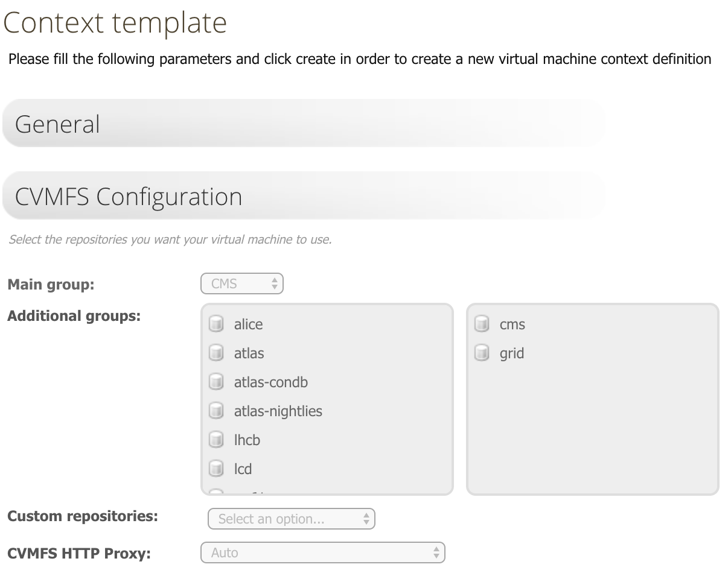Select the alice repository label

pyautogui.click(x=249, y=324)
